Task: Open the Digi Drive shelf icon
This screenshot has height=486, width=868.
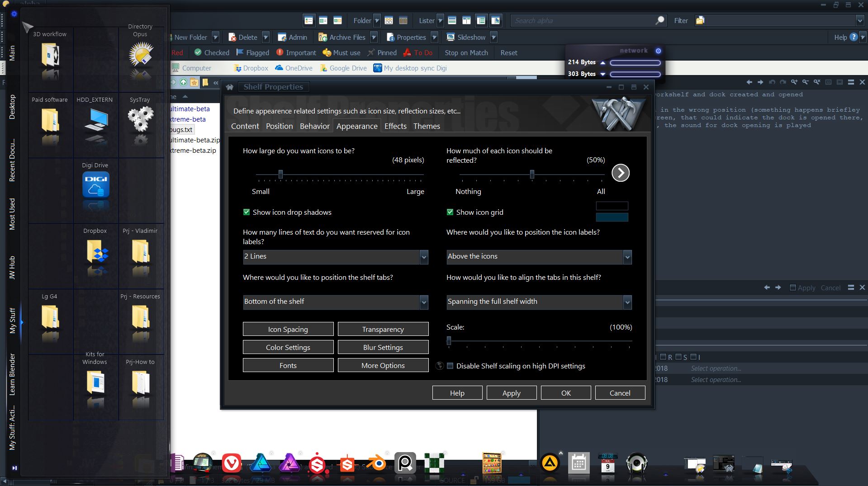Action: (x=95, y=186)
